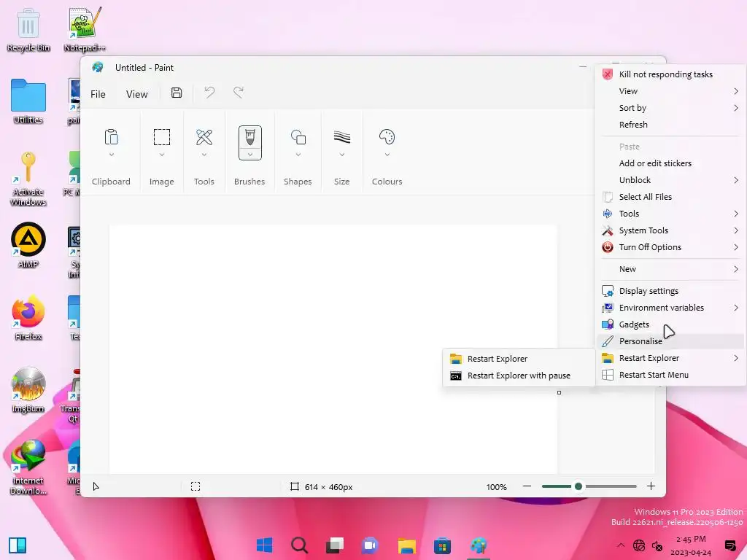This screenshot has height=560, width=747.
Task: Open System Tools submenu entry
Action: [671, 230]
